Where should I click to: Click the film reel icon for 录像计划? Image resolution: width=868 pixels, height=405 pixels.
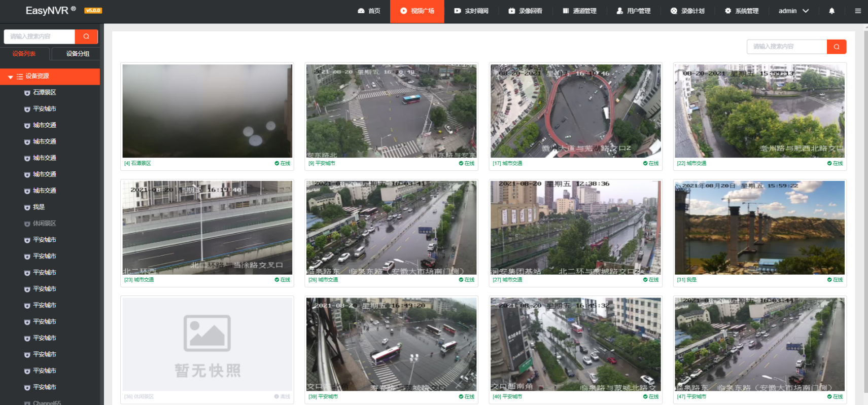(x=674, y=11)
